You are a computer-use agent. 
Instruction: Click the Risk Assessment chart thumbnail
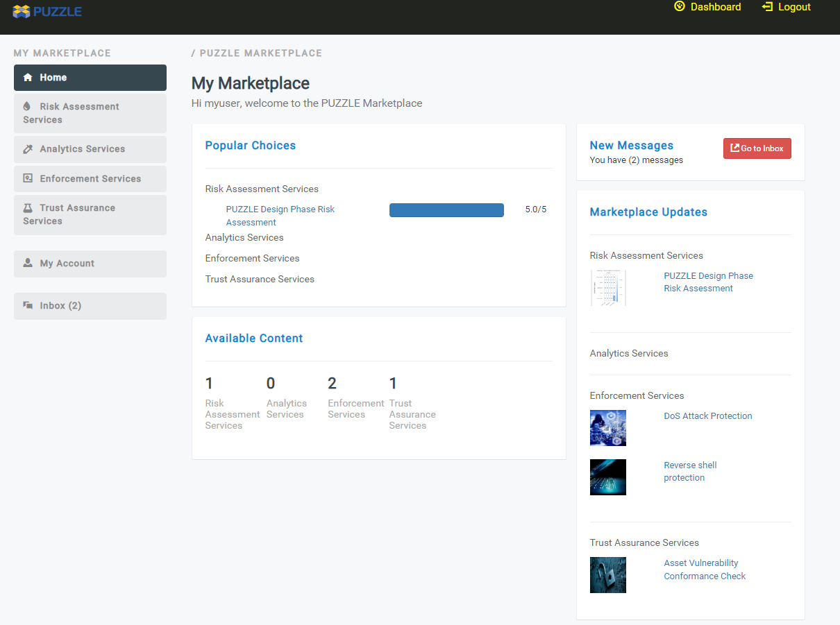click(x=608, y=288)
